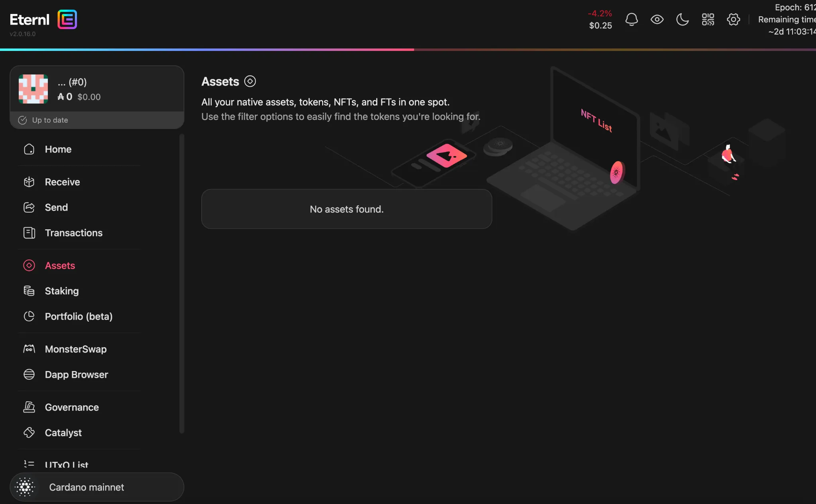The width and height of the screenshot is (816, 504).
Task: Open the QR code scanner icon
Action: pyautogui.click(x=708, y=19)
